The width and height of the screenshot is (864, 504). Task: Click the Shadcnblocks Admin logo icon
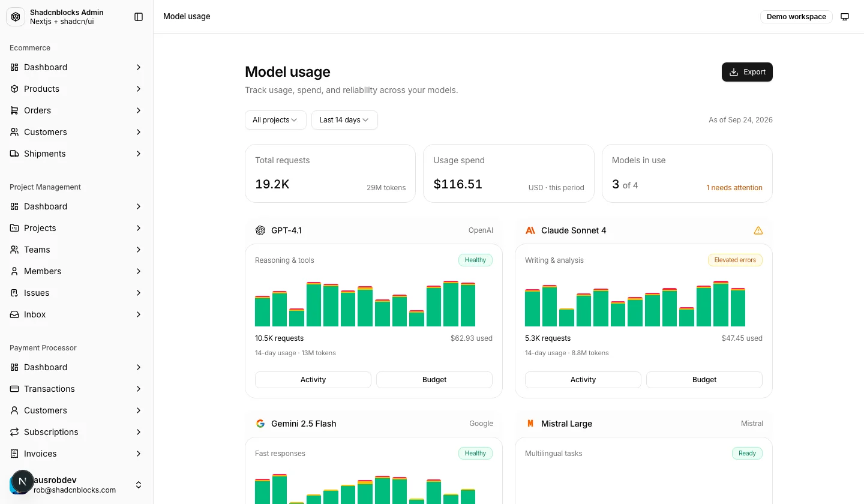click(x=16, y=17)
